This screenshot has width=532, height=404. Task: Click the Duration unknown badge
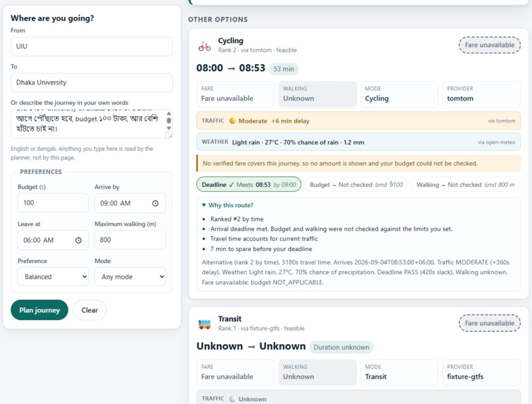341,347
